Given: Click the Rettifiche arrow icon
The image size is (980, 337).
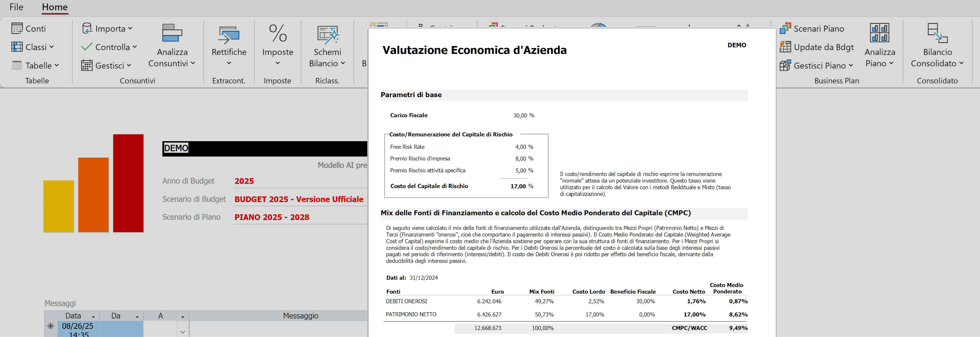Looking at the screenshot, I should (229, 34).
